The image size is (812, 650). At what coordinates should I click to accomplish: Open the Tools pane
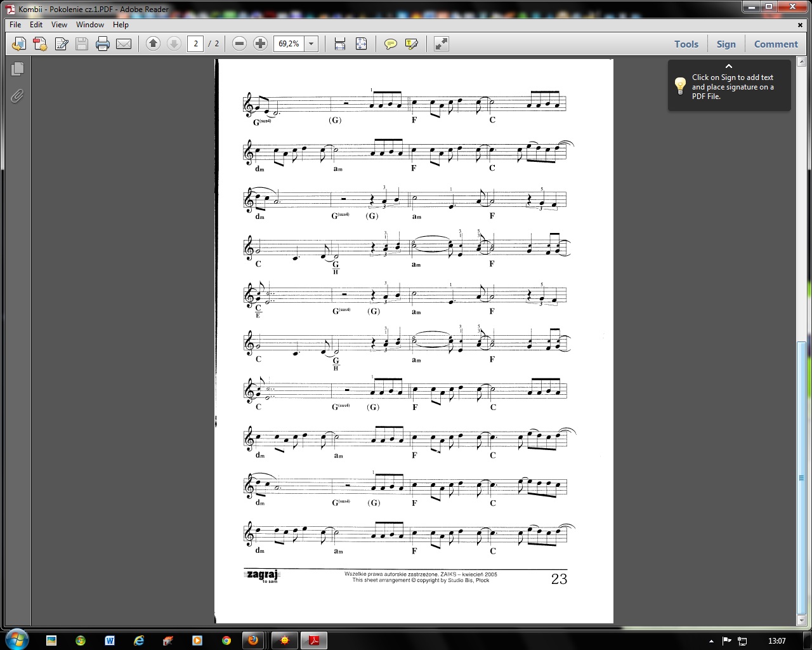(x=686, y=44)
